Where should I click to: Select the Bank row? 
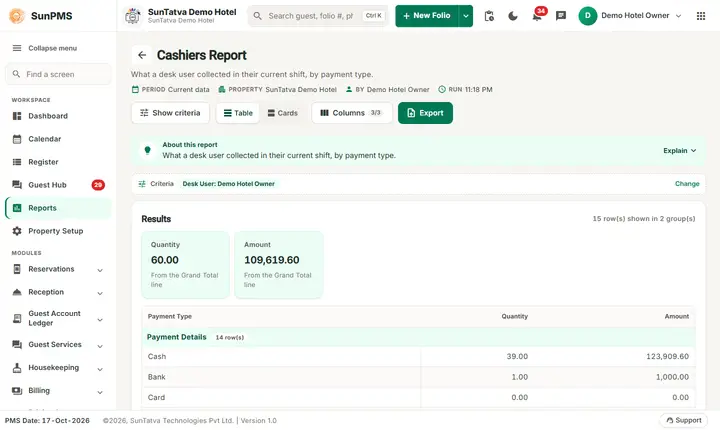coord(418,377)
